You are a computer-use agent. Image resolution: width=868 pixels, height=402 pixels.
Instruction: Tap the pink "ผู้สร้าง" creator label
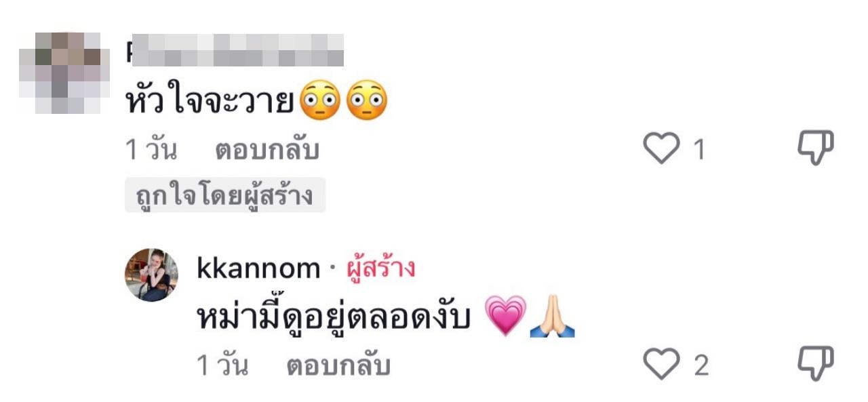click(x=380, y=269)
